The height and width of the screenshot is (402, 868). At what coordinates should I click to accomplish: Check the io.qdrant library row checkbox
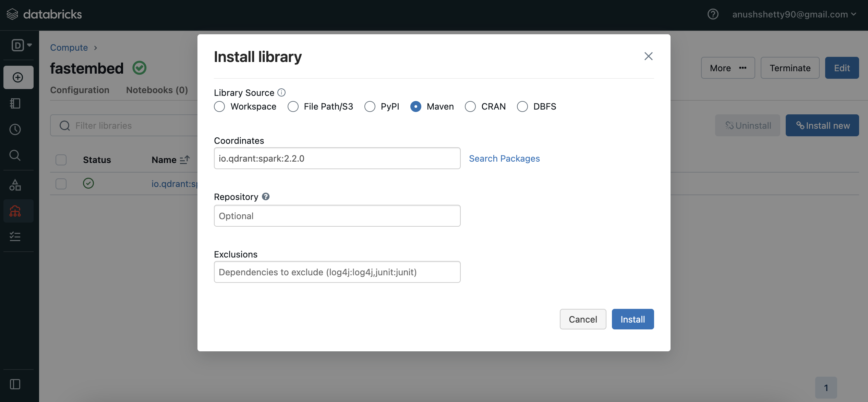pyautogui.click(x=61, y=184)
